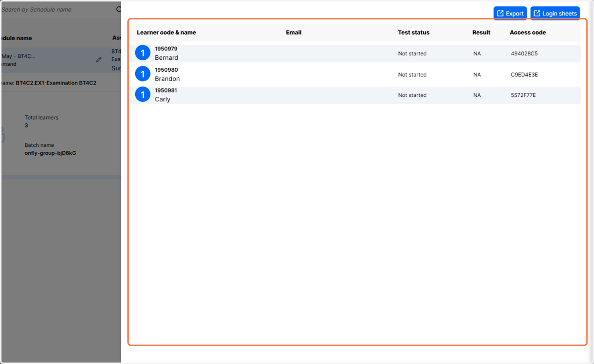This screenshot has height=364, width=594.
Task: Click the Learner code & name column header
Action: 166,33
